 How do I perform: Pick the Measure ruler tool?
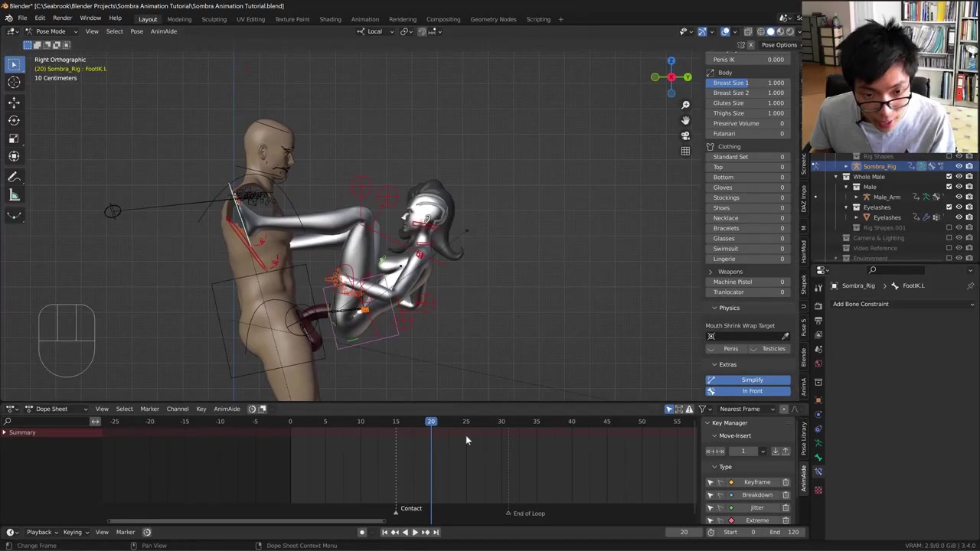point(14,195)
